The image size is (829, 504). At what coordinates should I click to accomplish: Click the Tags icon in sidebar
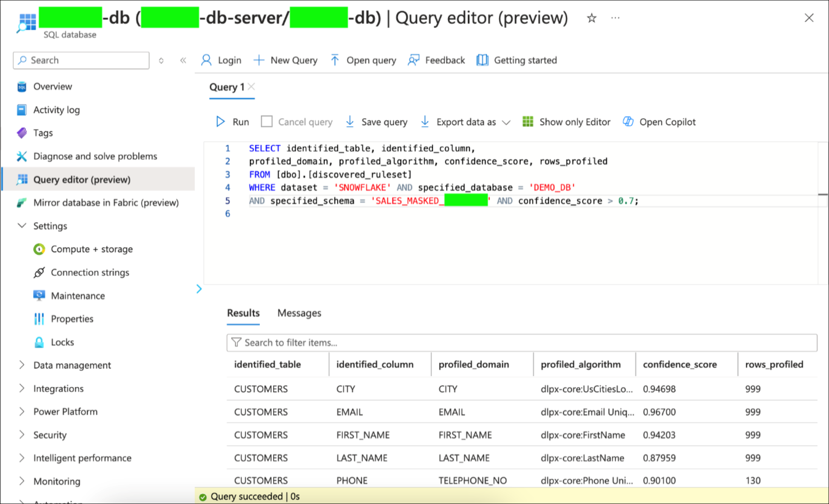click(22, 133)
